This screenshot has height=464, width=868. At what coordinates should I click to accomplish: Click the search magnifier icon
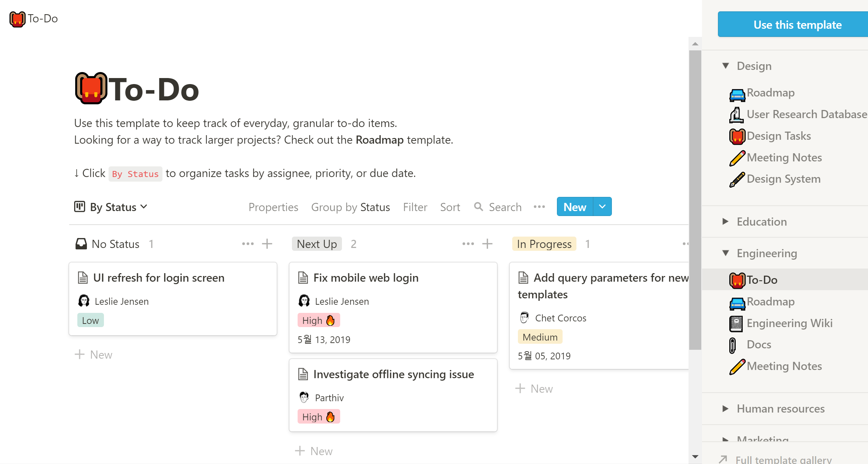479,206
